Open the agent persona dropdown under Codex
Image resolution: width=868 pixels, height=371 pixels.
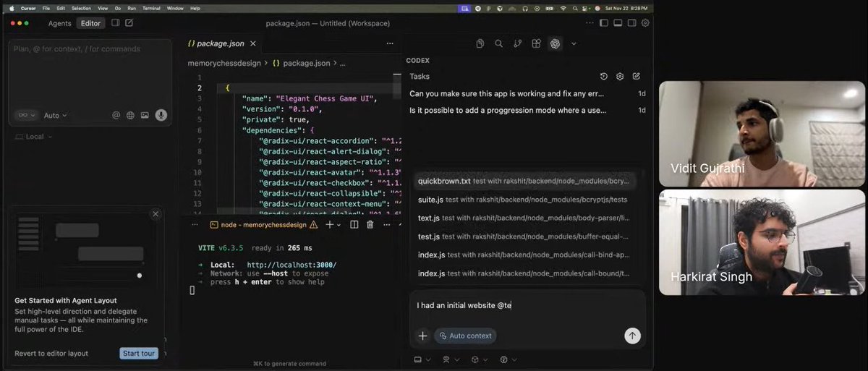[x=451, y=359]
